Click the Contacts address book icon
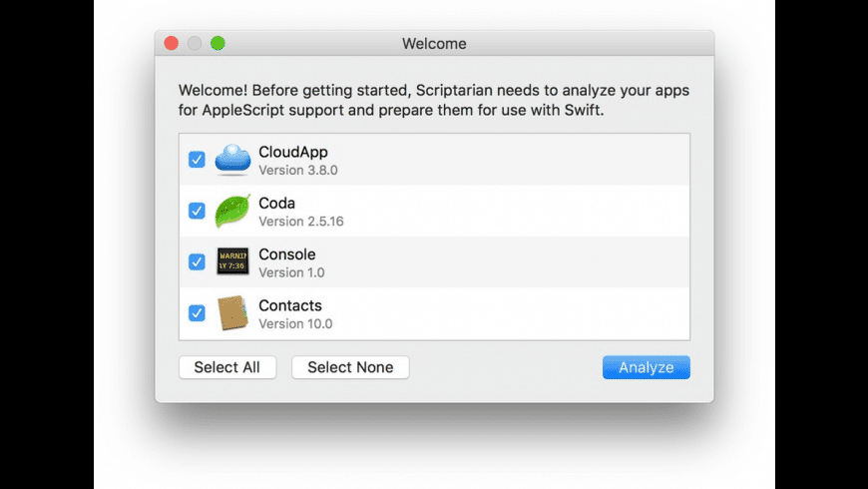 (x=232, y=312)
